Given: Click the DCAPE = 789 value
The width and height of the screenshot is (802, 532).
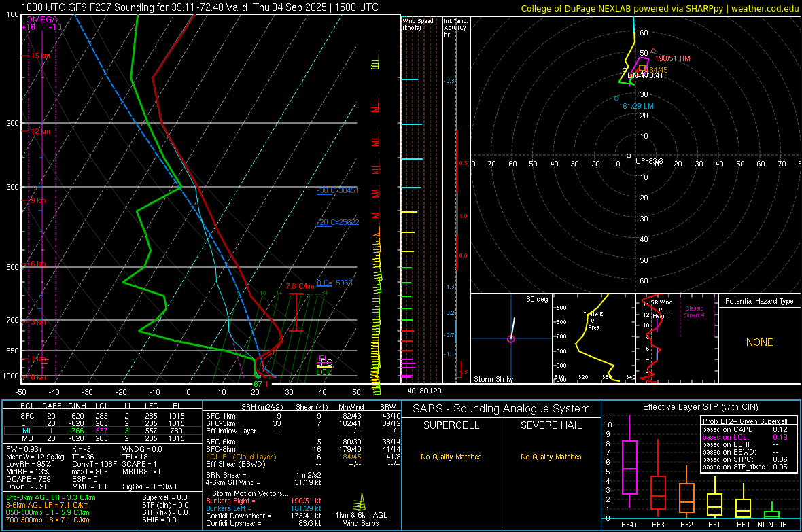Looking at the screenshot, I should coord(28,479).
